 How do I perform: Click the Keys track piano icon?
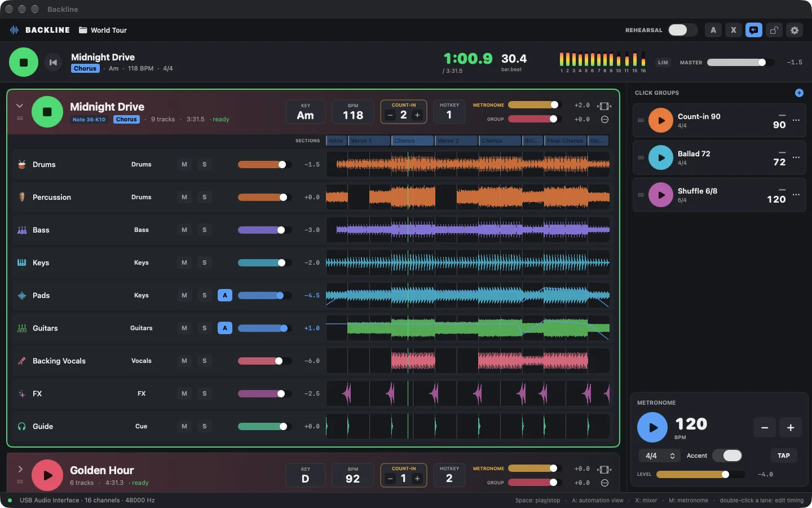tap(22, 263)
